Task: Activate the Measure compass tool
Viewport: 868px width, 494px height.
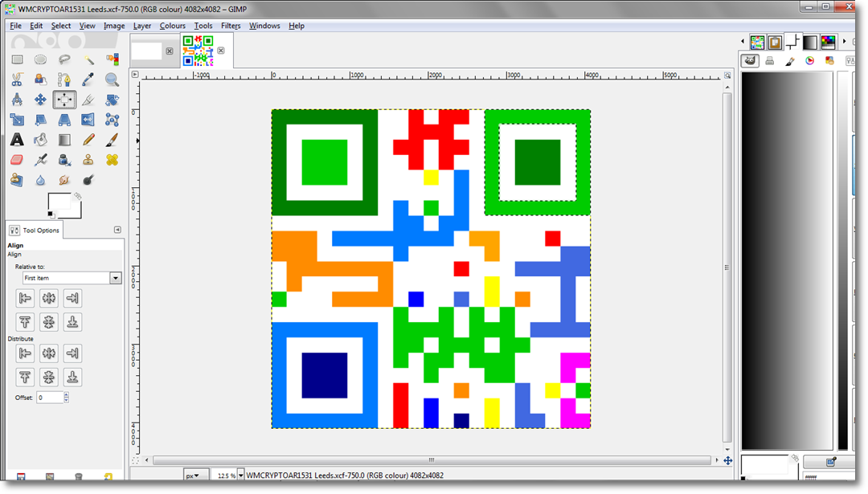Action: point(17,100)
